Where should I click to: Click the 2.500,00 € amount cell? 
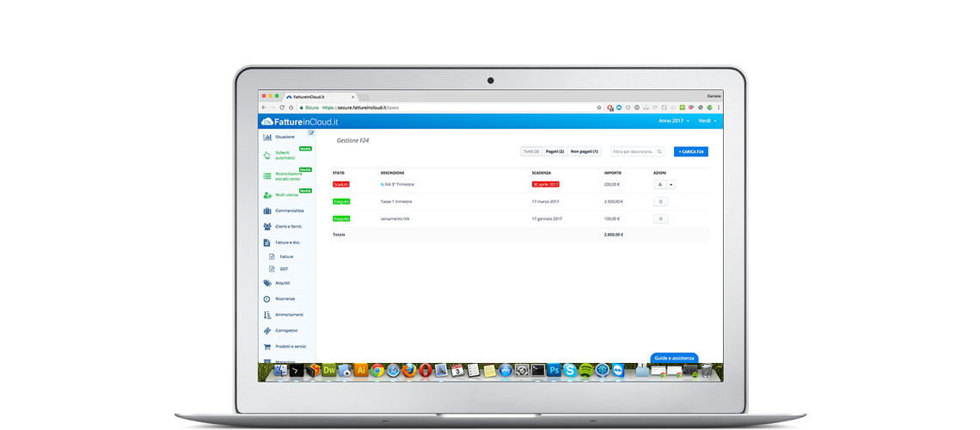tap(614, 202)
